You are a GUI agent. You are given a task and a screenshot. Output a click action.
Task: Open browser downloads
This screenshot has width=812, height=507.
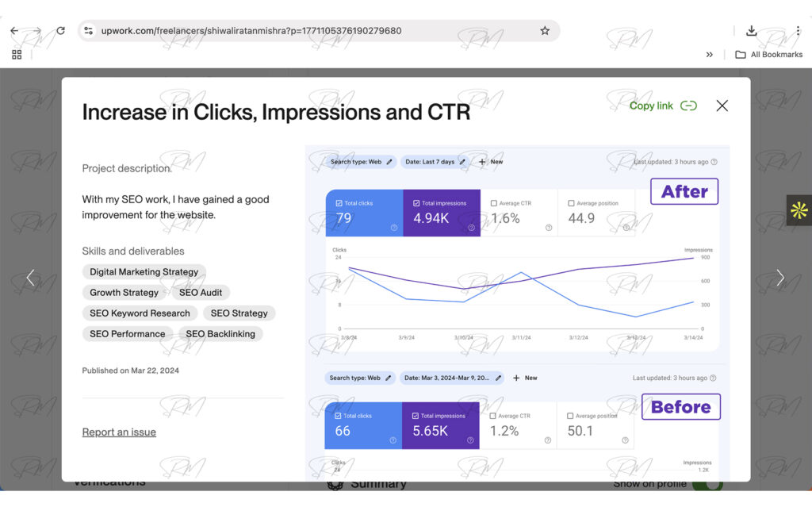coord(752,31)
